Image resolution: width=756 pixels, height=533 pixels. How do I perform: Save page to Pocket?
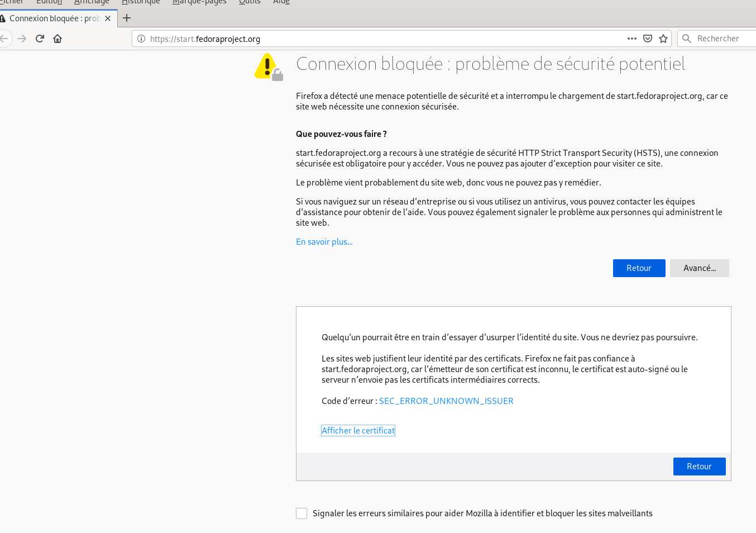(x=648, y=39)
